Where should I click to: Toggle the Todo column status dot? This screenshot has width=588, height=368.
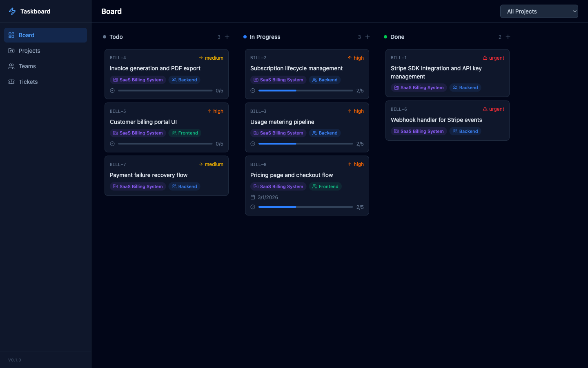point(105,37)
